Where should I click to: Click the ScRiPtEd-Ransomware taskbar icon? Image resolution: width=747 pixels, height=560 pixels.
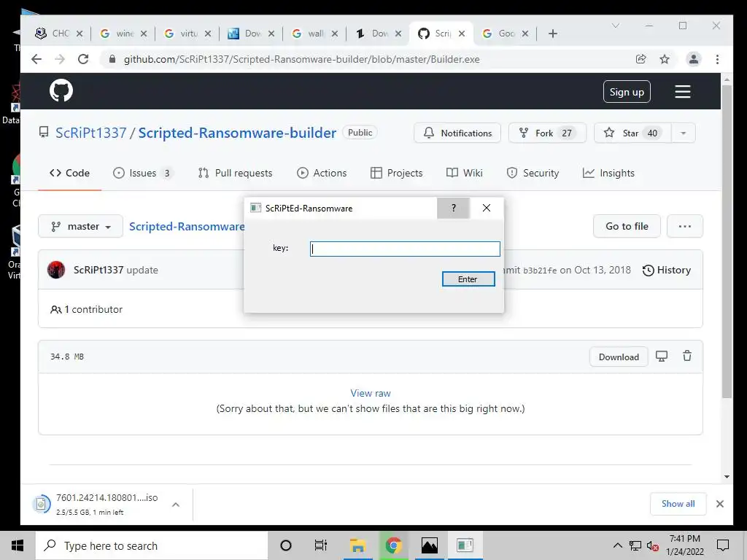pyautogui.click(x=465, y=545)
